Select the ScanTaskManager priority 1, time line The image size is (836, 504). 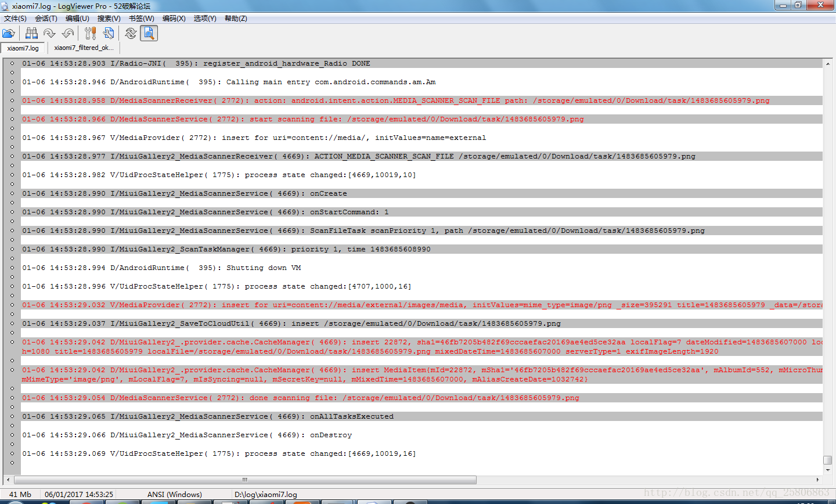click(422, 249)
